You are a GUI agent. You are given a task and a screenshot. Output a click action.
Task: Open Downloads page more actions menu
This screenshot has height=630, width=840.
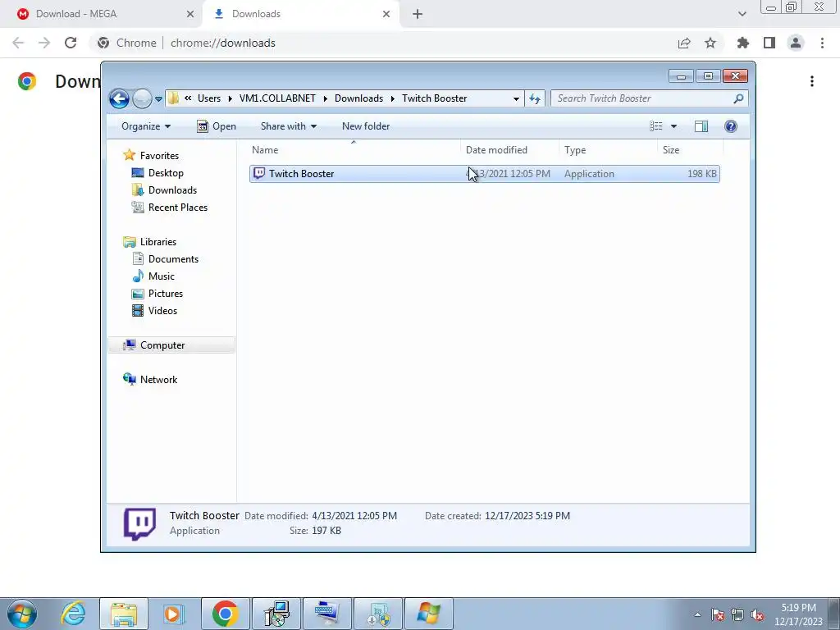(x=812, y=81)
